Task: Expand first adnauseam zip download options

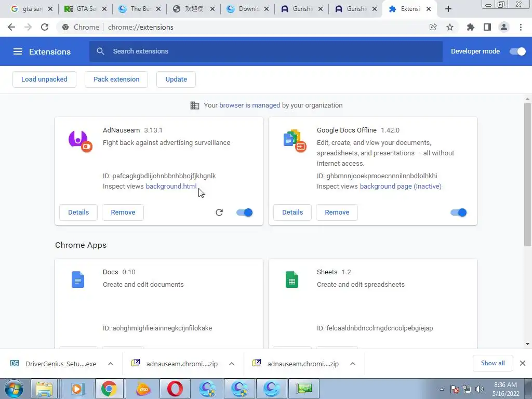Action: pos(232,364)
